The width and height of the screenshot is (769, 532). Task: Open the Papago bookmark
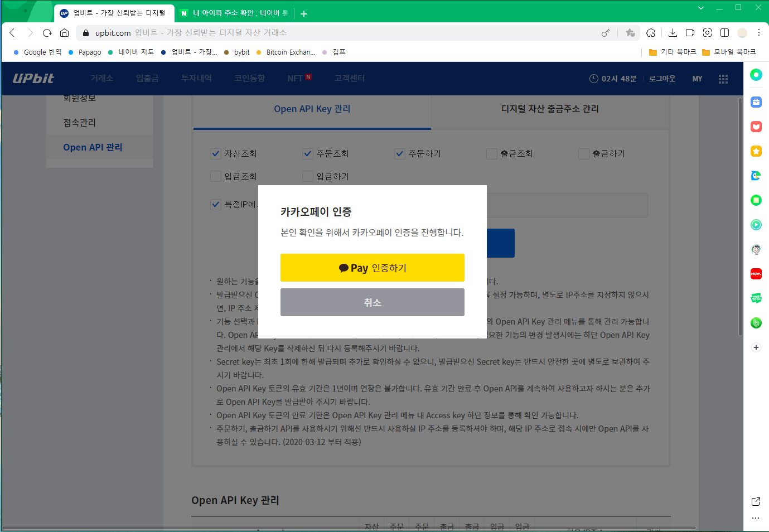pyautogui.click(x=85, y=52)
